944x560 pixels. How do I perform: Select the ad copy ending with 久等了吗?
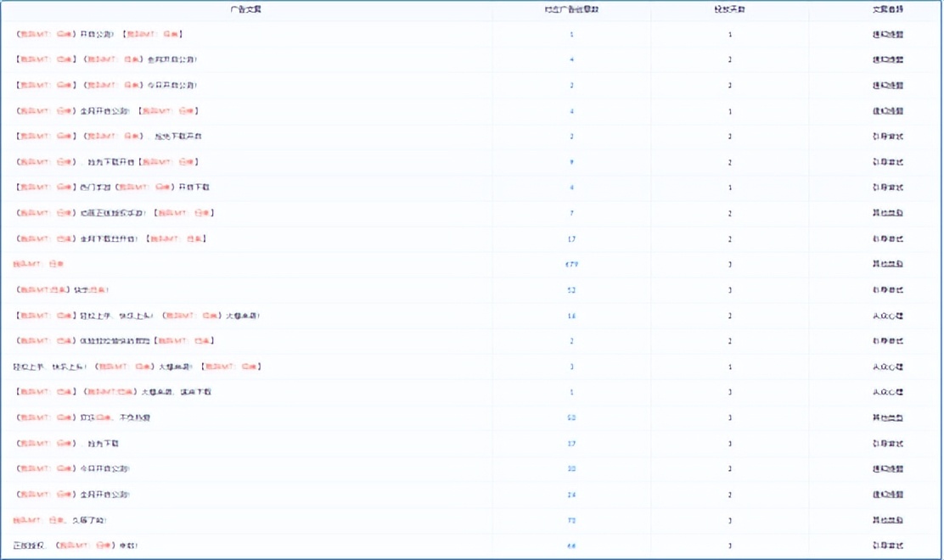point(59,520)
